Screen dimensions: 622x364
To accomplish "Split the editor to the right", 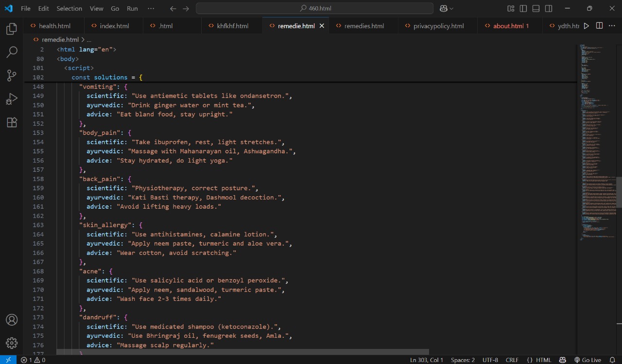I will tap(600, 26).
